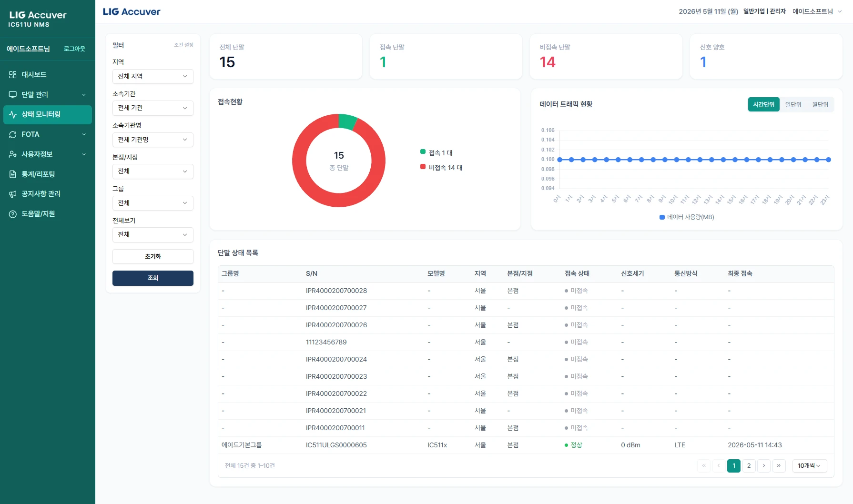
Task: Go to page 2 of device list
Action: pyautogui.click(x=749, y=466)
